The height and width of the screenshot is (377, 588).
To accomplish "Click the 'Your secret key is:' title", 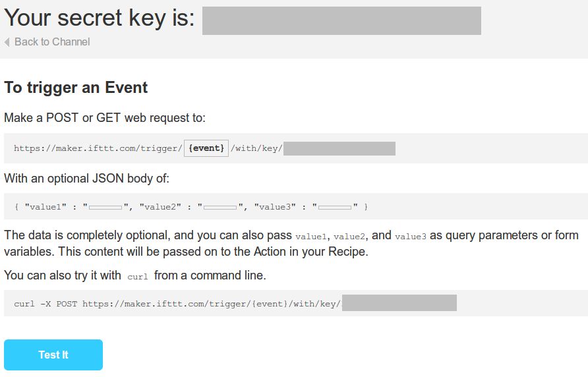I will point(100,18).
